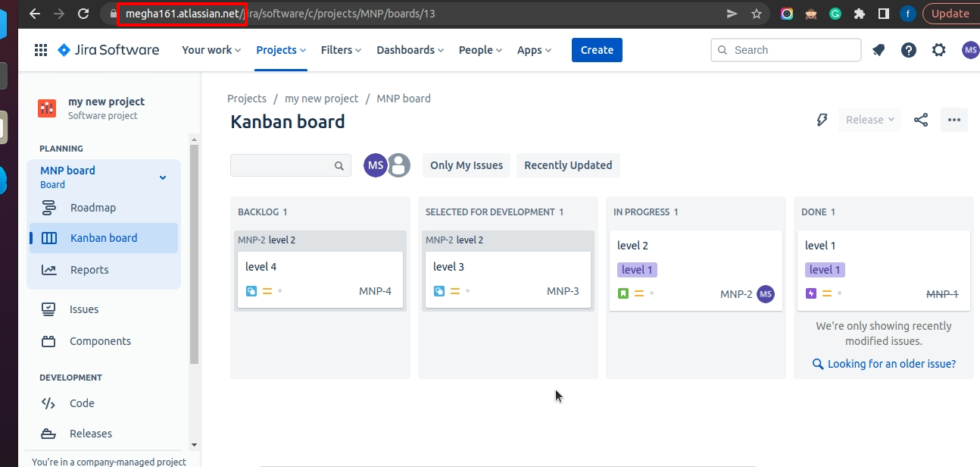This screenshot has width=980, height=467.
Task: Open Reports in sidebar
Action: (104, 270)
